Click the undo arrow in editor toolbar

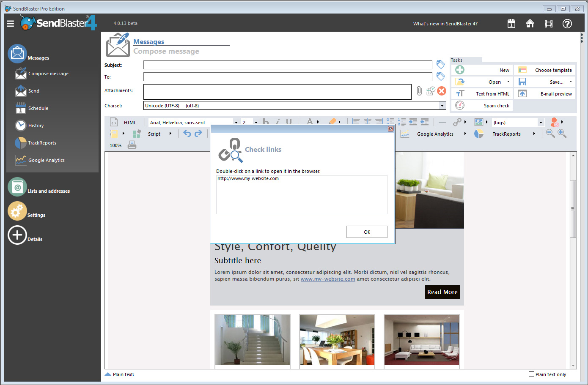pos(187,134)
